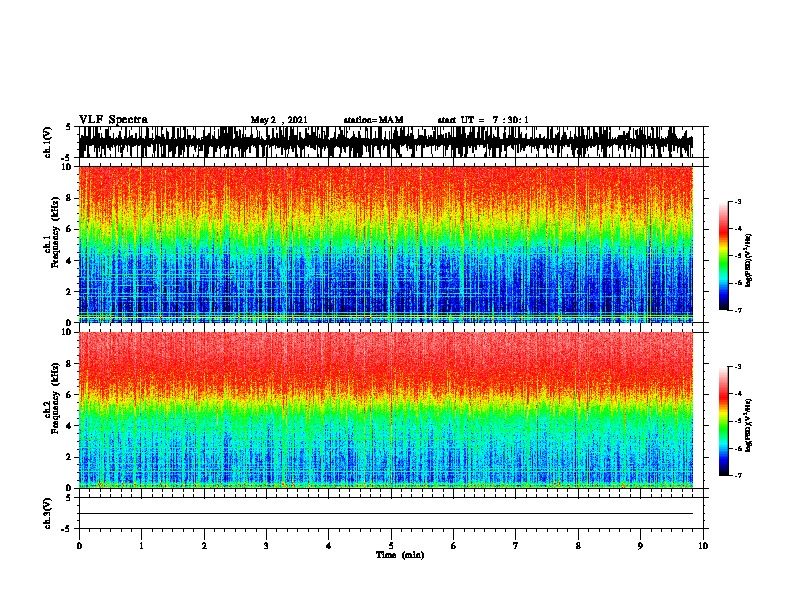
Task: Click the ch.1 colorbar log PSD unit label
Action: (x=749, y=260)
